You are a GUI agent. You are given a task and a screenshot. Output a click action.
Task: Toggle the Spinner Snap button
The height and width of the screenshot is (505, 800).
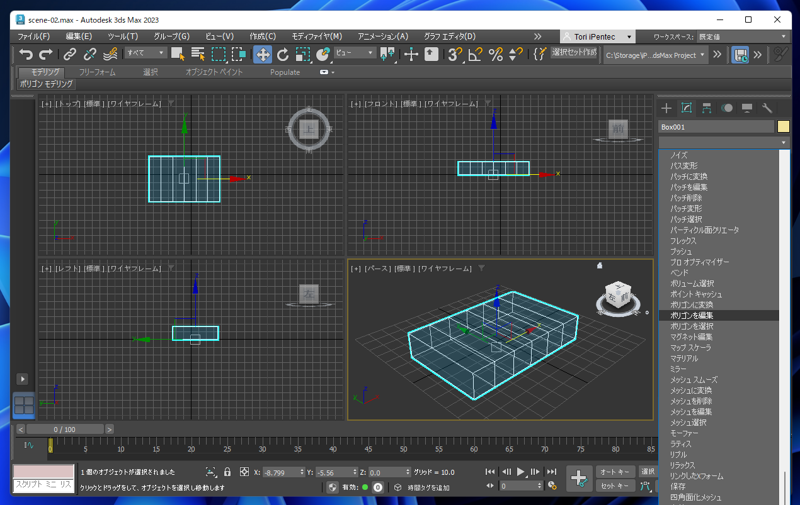515,54
